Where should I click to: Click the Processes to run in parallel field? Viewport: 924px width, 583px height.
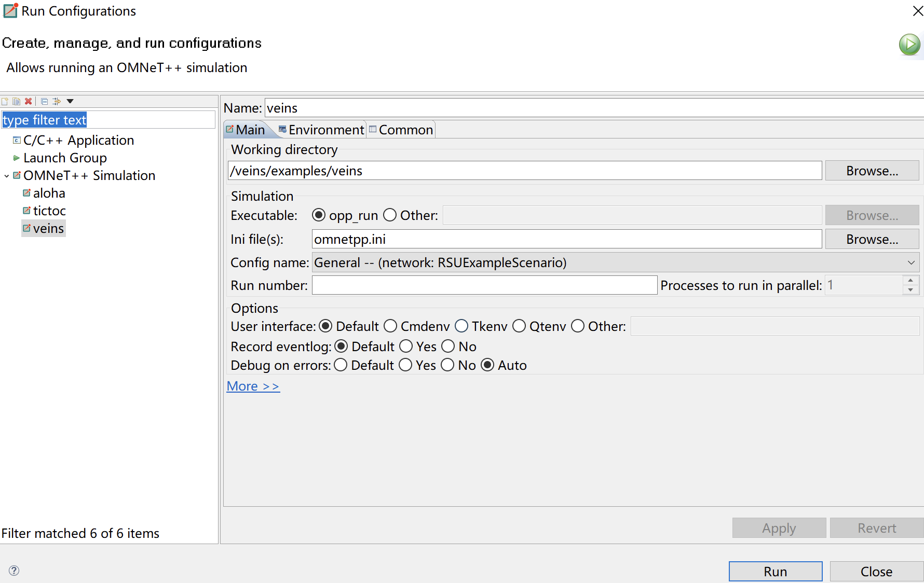coord(864,285)
